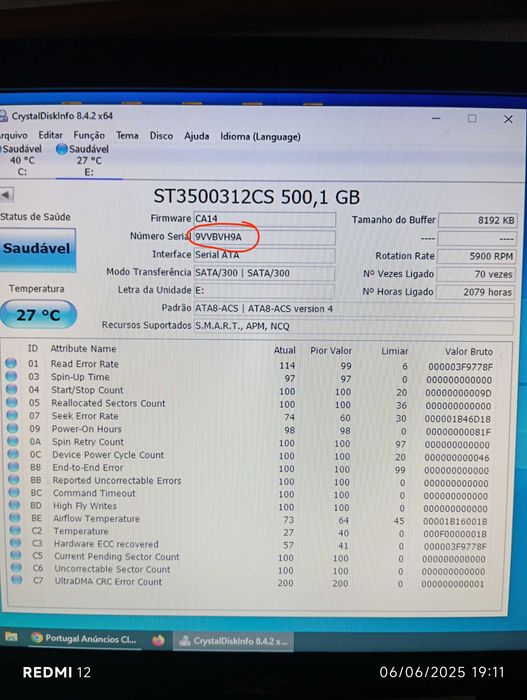Click status icon for Command Timeout
The width and height of the screenshot is (527, 700).
(14, 492)
